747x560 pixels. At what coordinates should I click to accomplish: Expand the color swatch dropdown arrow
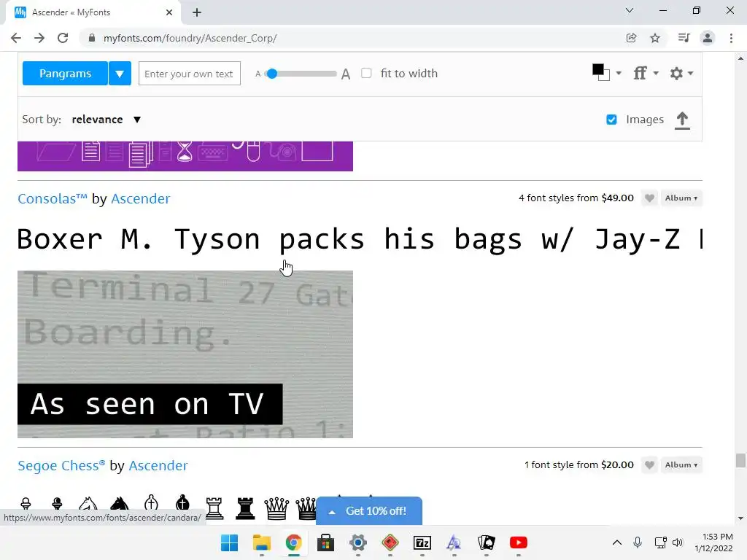(619, 74)
